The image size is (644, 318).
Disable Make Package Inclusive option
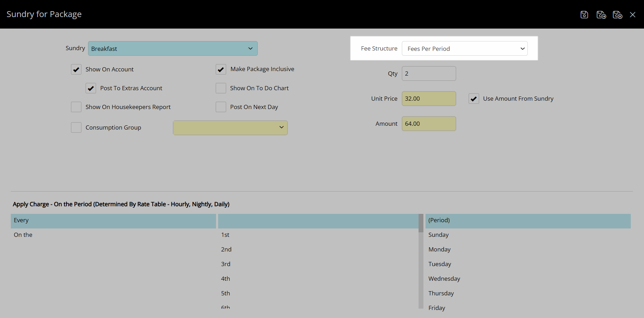[x=221, y=69]
